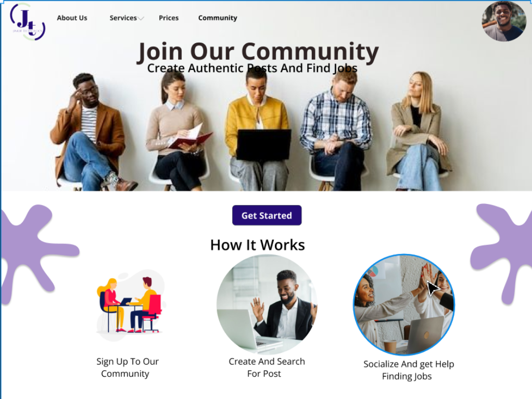Open the user profile avatar photo
The image size is (532, 399).
(x=504, y=21)
